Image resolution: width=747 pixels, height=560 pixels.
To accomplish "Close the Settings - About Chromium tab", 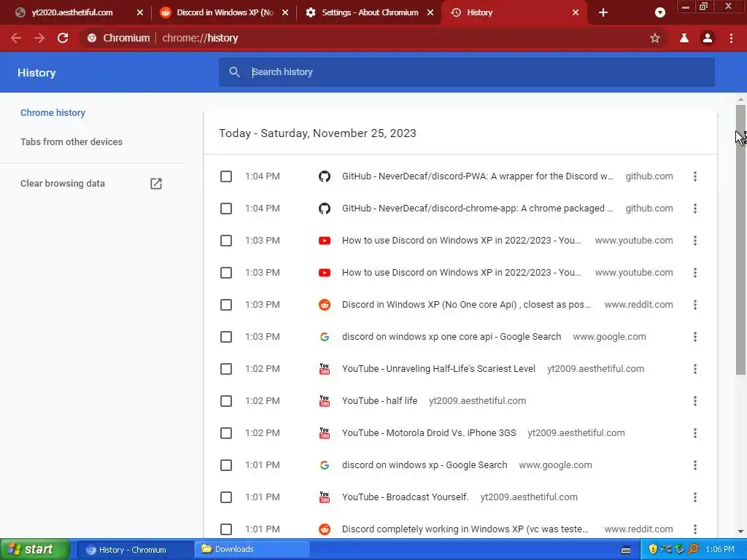I will pyautogui.click(x=430, y=13).
